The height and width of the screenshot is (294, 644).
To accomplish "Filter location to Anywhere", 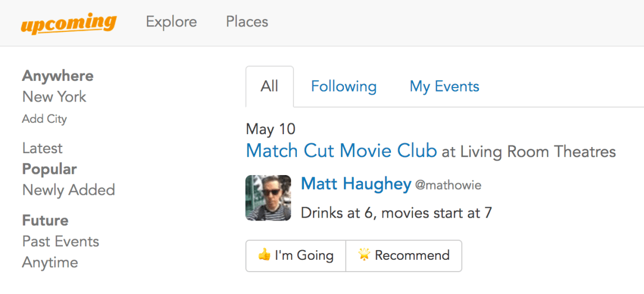I will (58, 76).
